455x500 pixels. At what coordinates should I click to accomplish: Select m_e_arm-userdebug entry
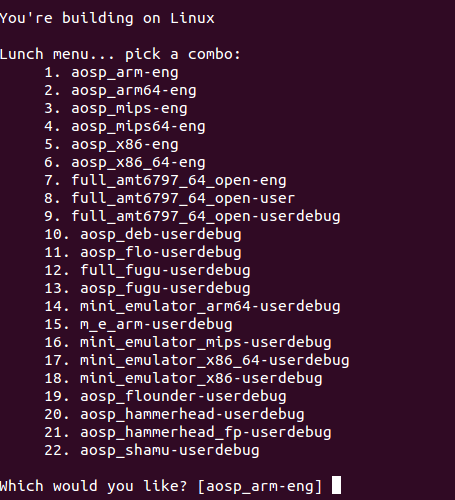156,325
